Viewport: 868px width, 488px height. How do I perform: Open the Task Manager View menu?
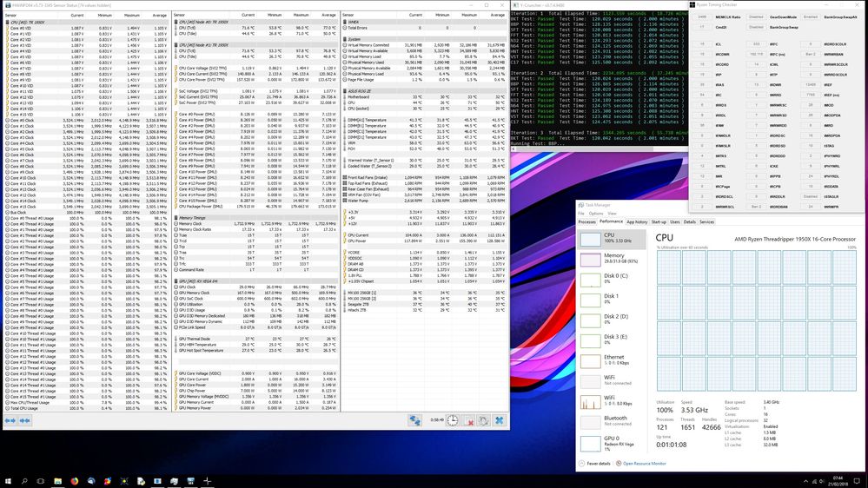tap(612, 214)
